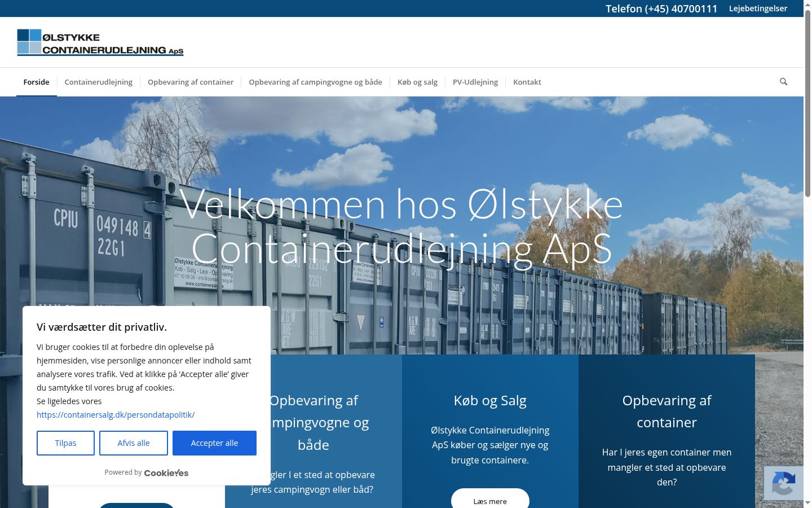Screen dimensions: 812x508
Task: Open the CookieYes logo link
Action: coord(166,473)
